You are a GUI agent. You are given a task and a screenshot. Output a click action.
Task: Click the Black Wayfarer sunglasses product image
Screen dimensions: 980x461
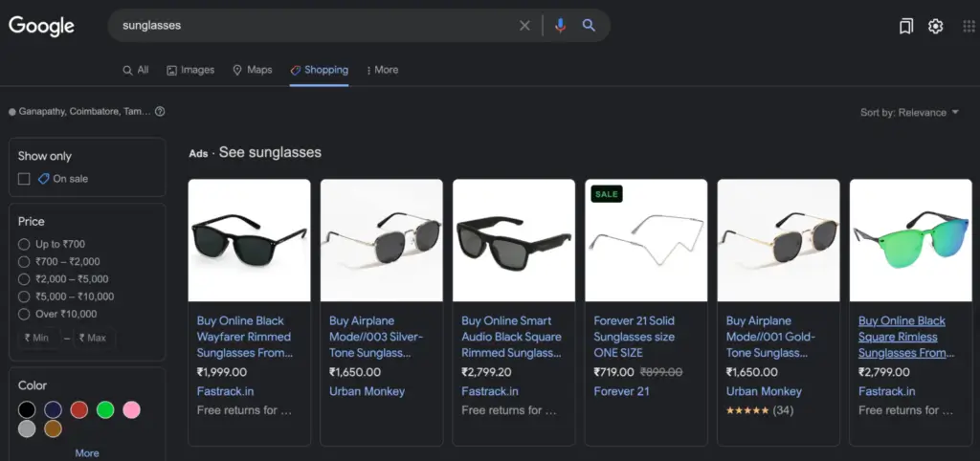point(250,240)
